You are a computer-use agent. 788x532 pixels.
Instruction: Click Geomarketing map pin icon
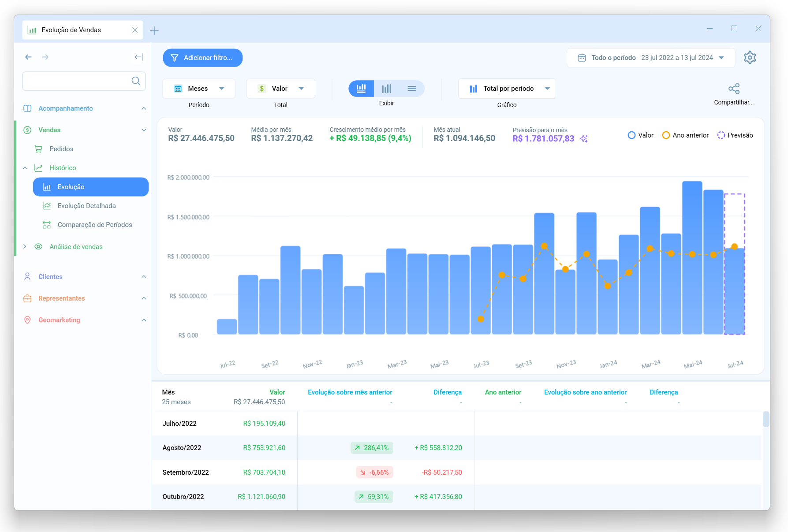click(27, 320)
